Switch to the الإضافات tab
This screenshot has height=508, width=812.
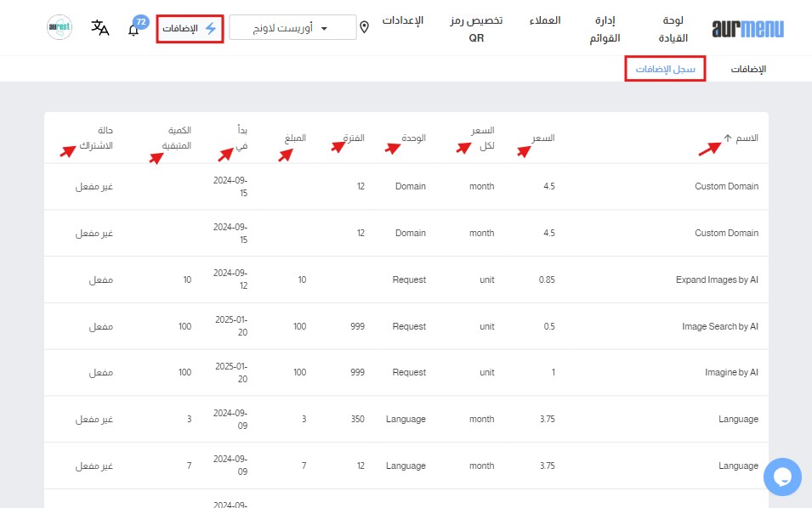pyautogui.click(x=748, y=69)
